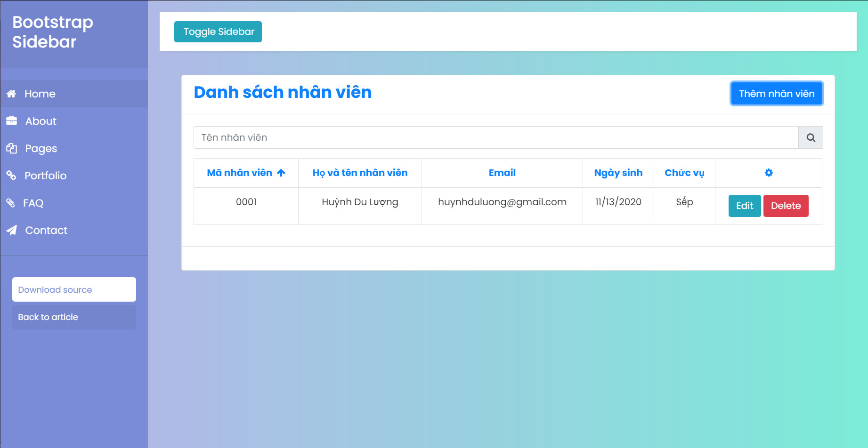Sort by Chức vụ column header
The width and height of the screenshot is (868, 448).
point(684,173)
